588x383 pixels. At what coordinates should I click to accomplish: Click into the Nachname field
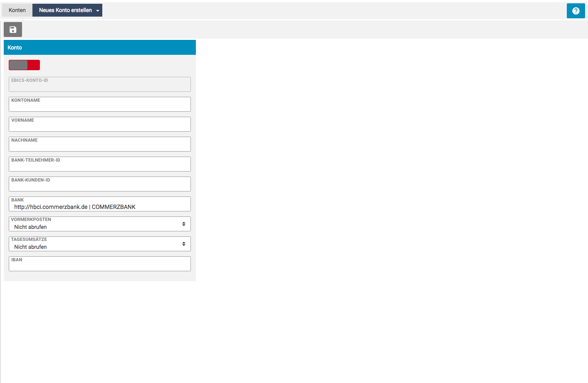pyautogui.click(x=100, y=144)
